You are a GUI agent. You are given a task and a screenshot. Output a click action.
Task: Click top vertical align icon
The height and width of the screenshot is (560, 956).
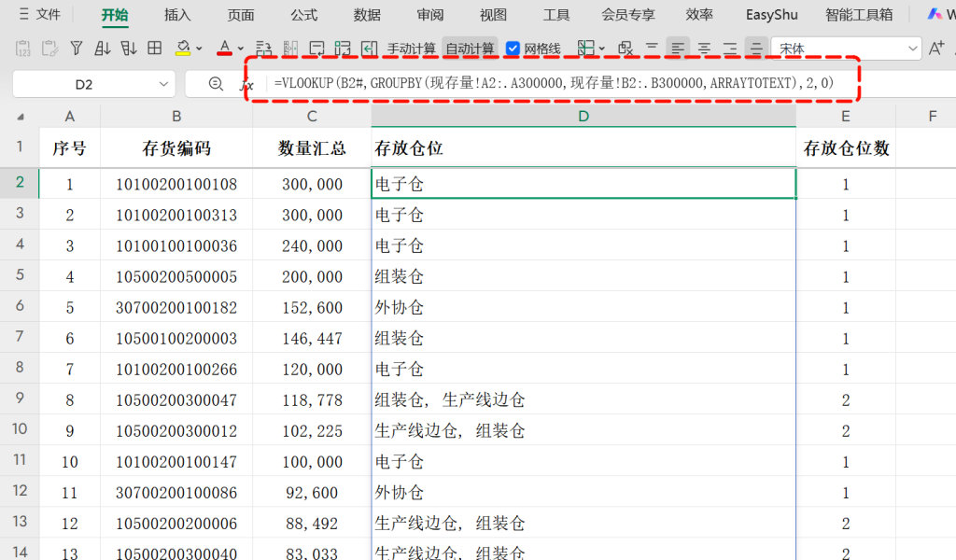click(x=652, y=49)
